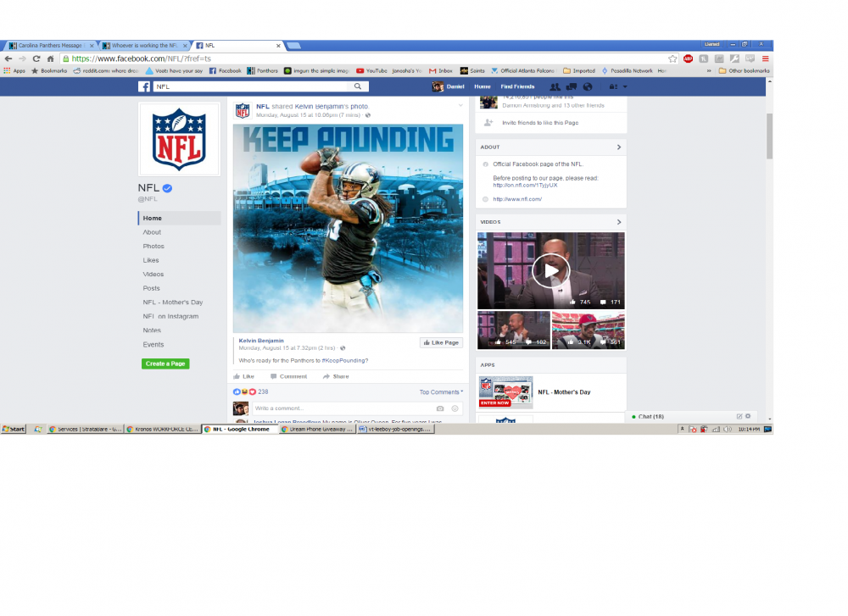
Task: Open the Photos section
Action: [153, 247]
